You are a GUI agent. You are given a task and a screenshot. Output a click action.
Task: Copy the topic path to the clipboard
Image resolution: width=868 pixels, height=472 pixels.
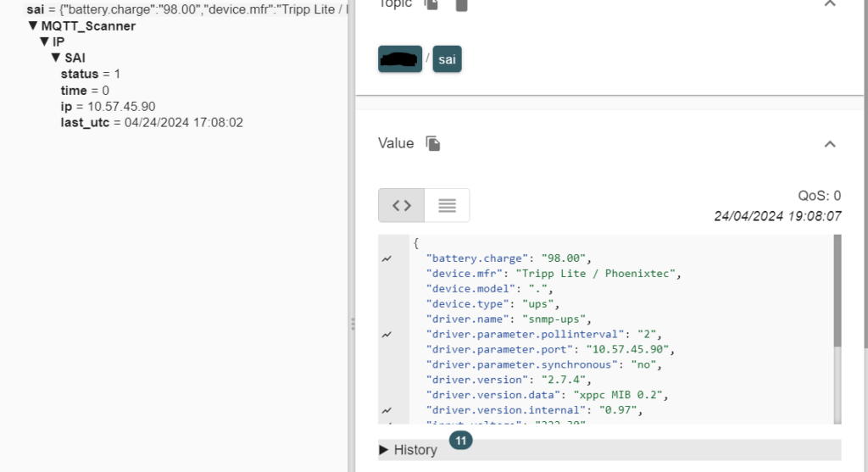tap(432, 4)
